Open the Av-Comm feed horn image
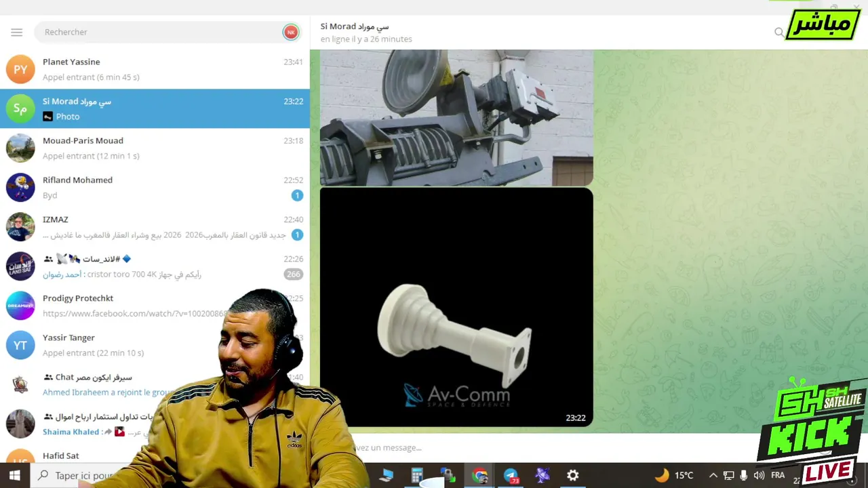Viewport: 868px width, 488px height. tap(456, 307)
